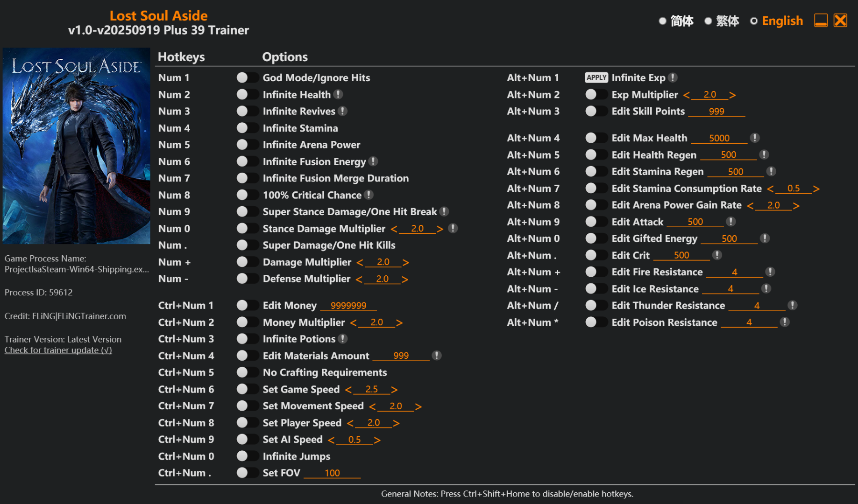Screen dimensions: 858x504
Task: Switch language to 繁体
Action: click(x=721, y=21)
